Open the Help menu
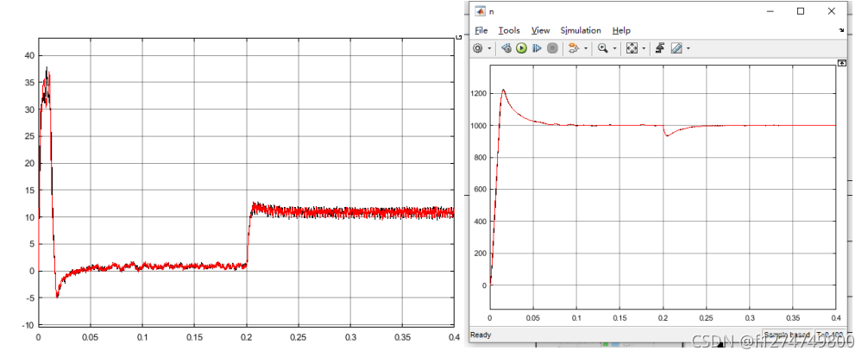The width and height of the screenshot is (868, 357). click(x=621, y=30)
